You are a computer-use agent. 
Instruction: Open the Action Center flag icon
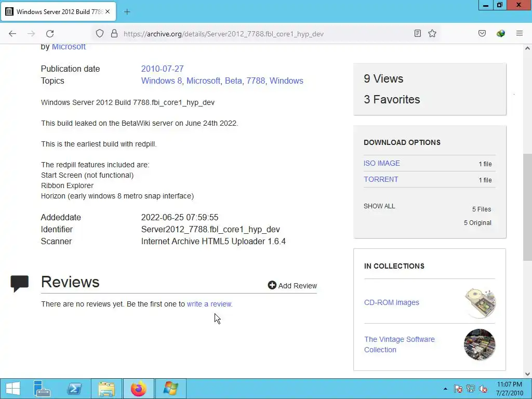click(458, 389)
